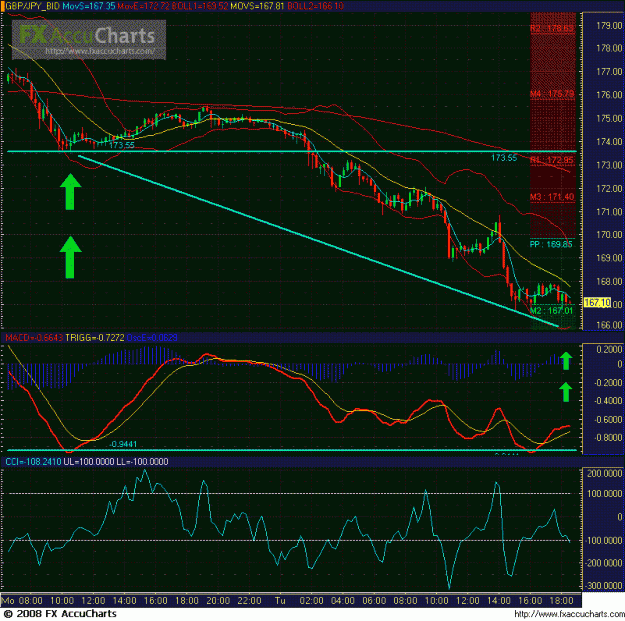Click 175.00 on the price axis
The height and width of the screenshot is (621, 625).
coord(609,118)
